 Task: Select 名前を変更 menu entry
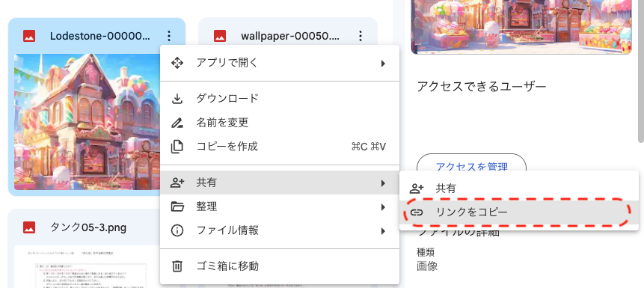280,123
